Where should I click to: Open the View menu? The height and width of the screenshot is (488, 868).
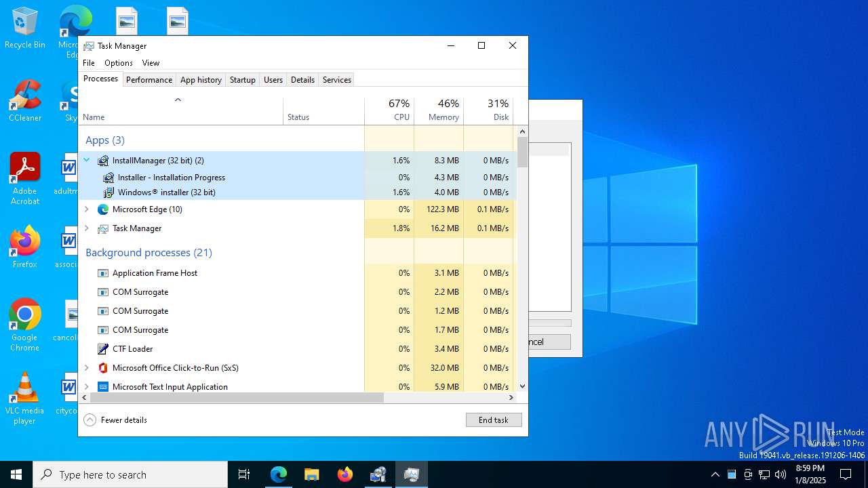pyautogui.click(x=151, y=63)
